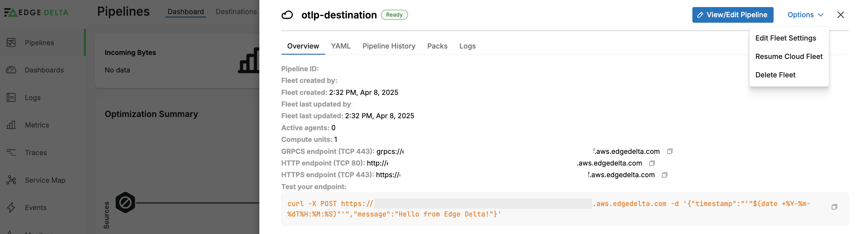The width and height of the screenshot is (868, 234).
Task: Copy the HTTPS endpoint URL
Action: 664,175
